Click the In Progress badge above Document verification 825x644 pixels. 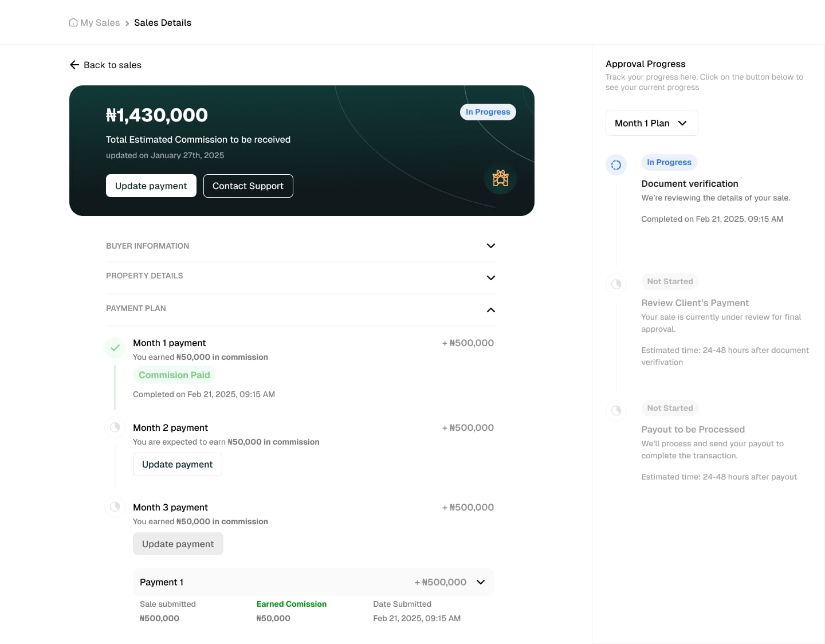pyautogui.click(x=669, y=162)
